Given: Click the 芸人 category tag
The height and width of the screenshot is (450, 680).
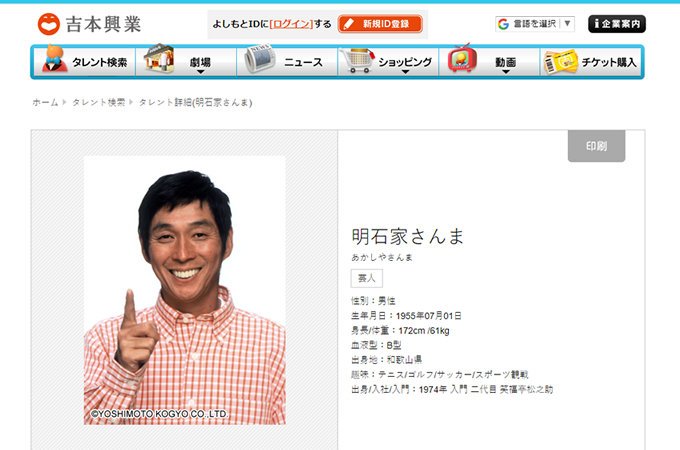Looking at the screenshot, I should click(x=366, y=278).
